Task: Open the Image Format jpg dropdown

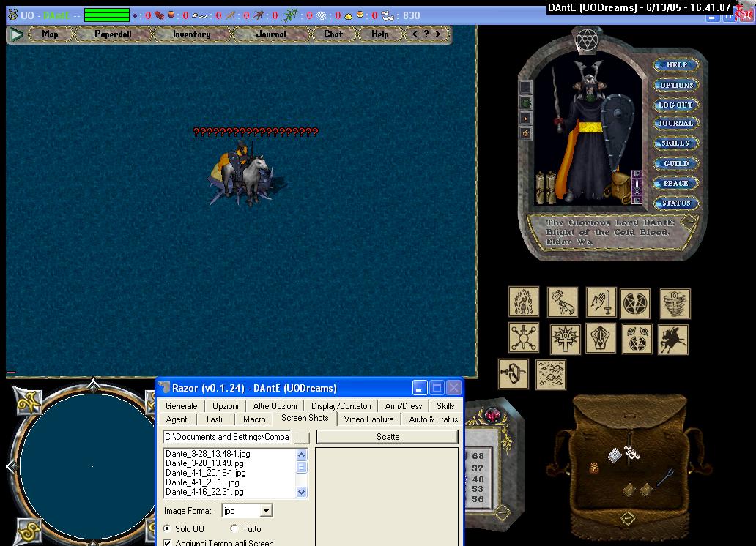Action: [266, 510]
